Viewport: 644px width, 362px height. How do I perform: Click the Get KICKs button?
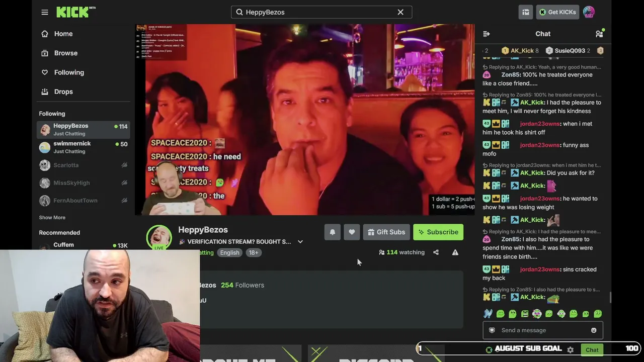[x=557, y=12]
